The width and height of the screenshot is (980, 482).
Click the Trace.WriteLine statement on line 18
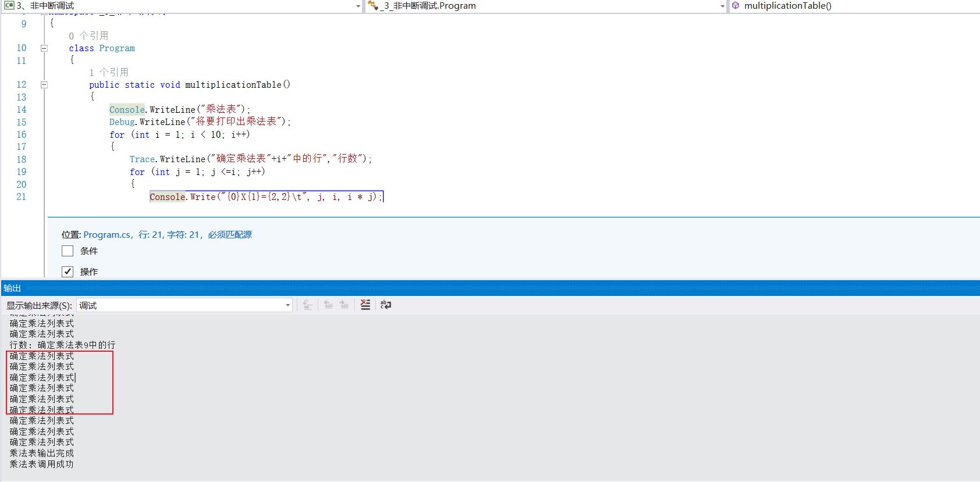tap(251, 159)
